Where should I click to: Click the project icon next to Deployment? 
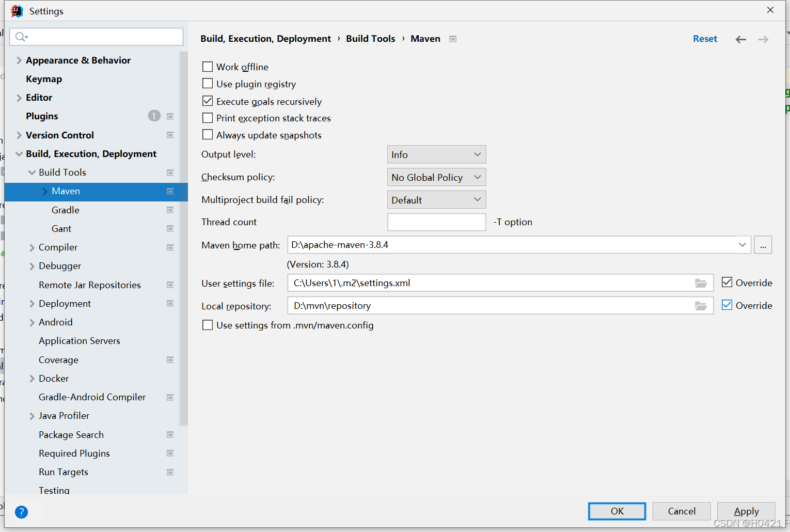170,303
